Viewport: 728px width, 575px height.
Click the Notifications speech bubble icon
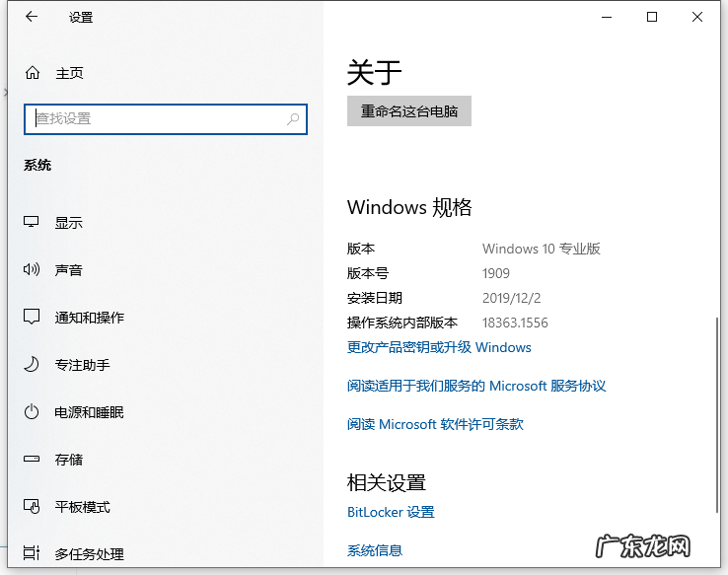click(x=32, y=317)
